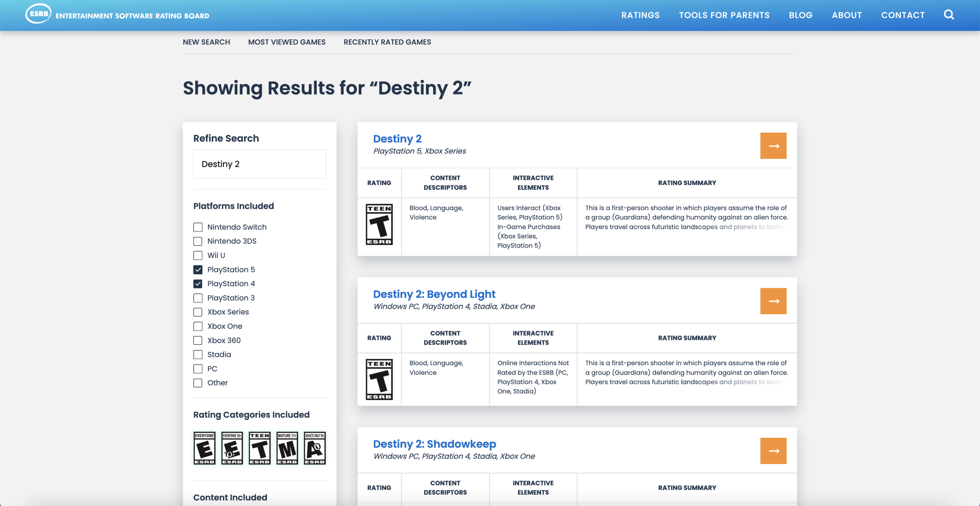Click the Refine Search text field

(x=260, y=164)
